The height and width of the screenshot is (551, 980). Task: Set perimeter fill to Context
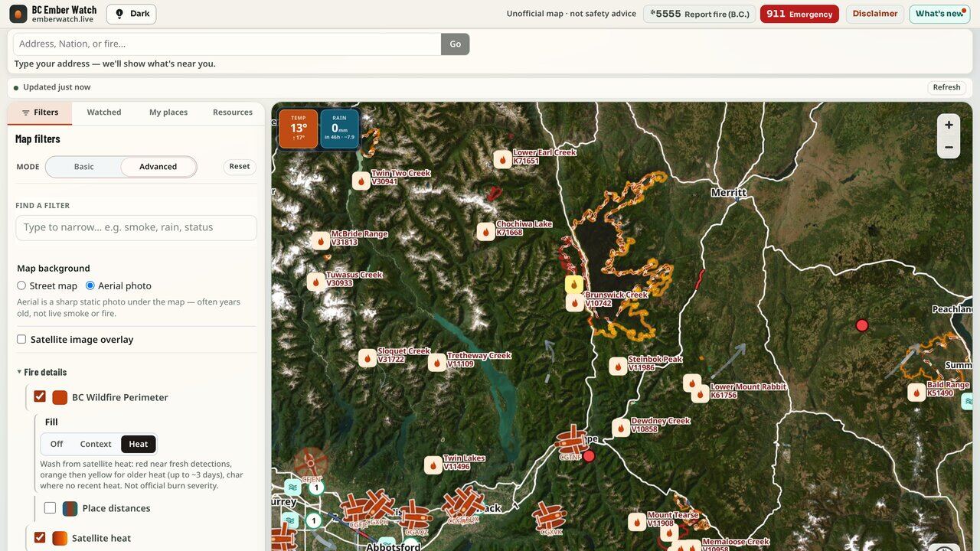(x=96, y=444)
